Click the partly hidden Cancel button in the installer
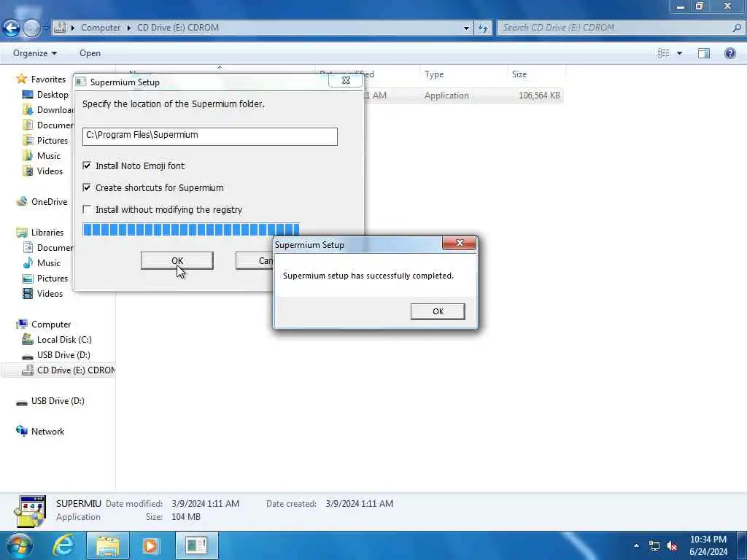Viewport: 747px width, 560px height. [255, 260]
